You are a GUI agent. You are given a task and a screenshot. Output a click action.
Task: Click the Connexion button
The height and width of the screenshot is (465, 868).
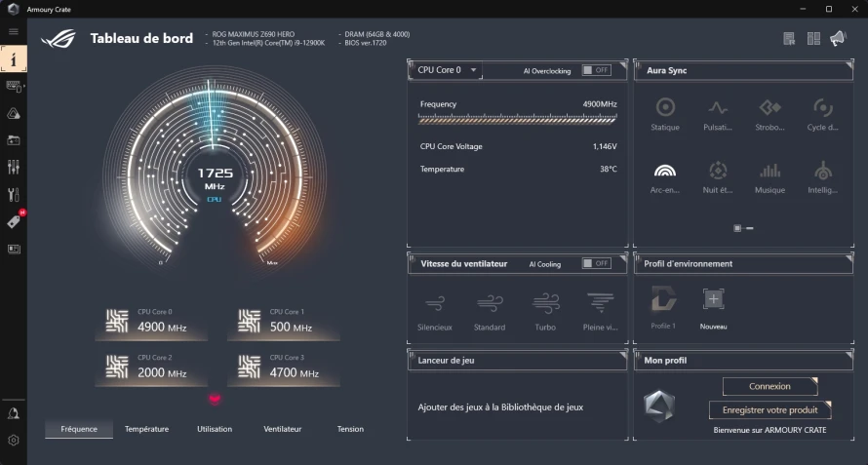pyautogui.click(x=770, y=386)
